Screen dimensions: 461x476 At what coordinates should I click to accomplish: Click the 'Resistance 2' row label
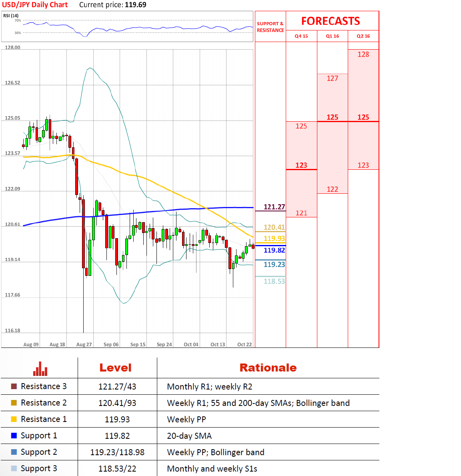(44, 403)
